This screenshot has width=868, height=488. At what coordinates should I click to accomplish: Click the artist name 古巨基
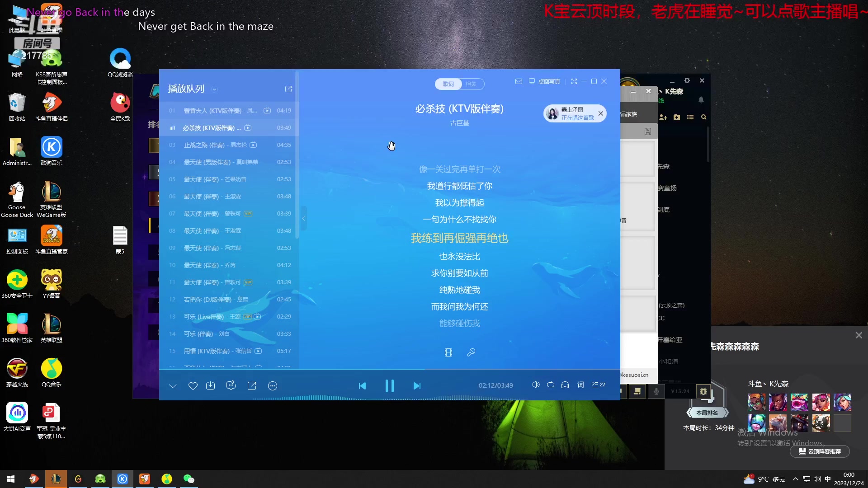460,123
